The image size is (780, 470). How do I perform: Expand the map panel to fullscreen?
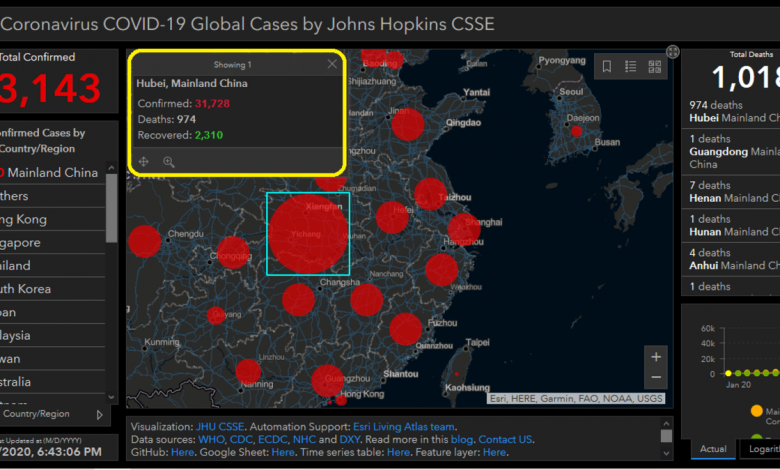[x=673, y=51]
